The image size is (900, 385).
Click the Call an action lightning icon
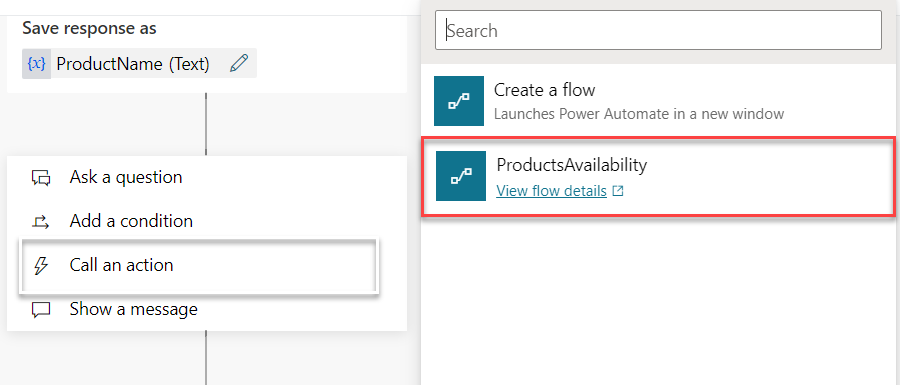41,265
